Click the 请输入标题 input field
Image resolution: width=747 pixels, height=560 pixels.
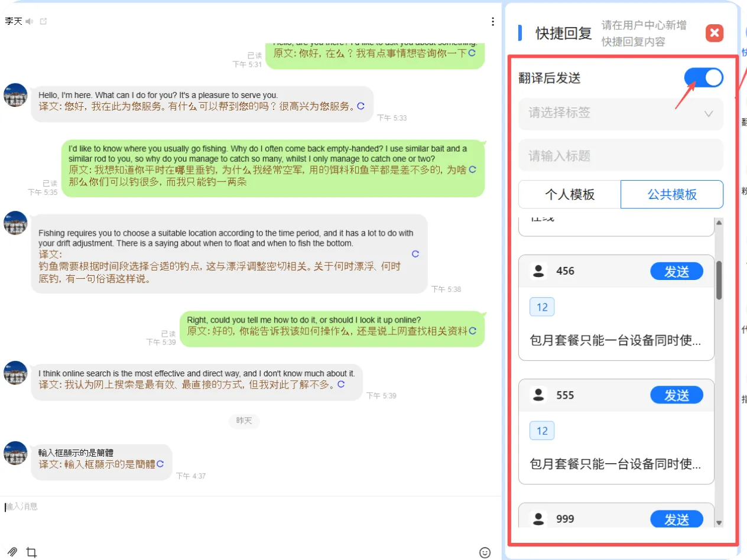(621, 155)
